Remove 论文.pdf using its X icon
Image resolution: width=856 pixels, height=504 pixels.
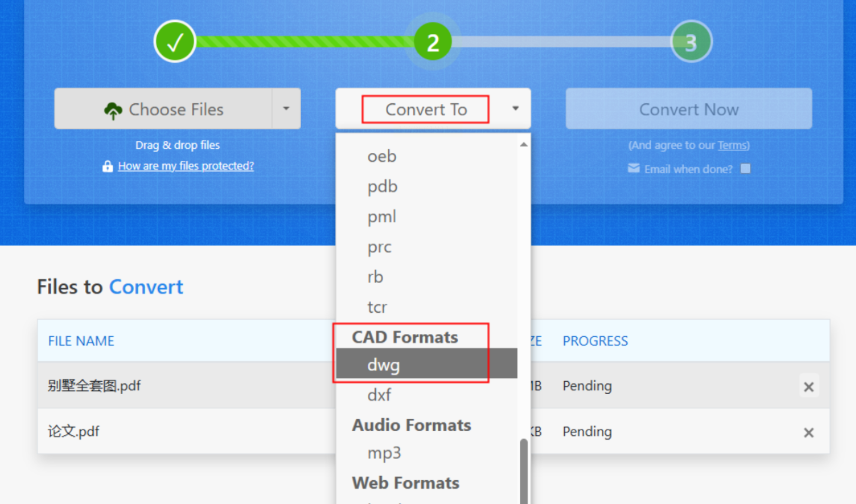pos(809,432)
